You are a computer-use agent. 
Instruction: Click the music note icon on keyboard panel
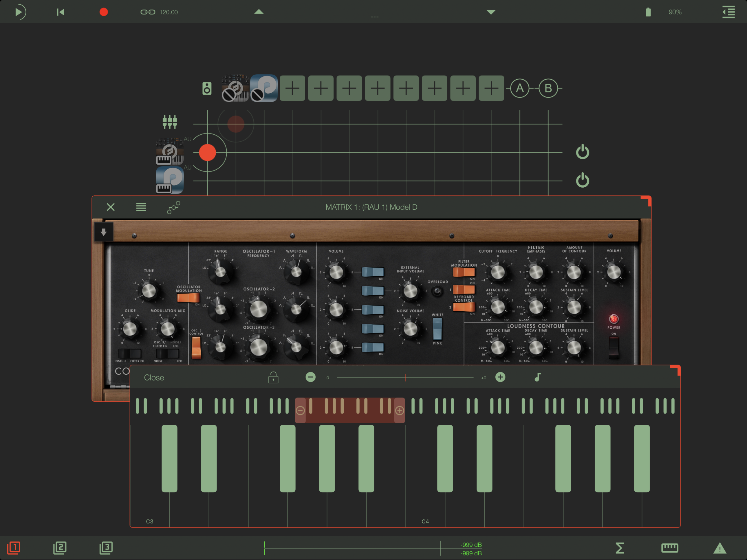tap(538, 377)
